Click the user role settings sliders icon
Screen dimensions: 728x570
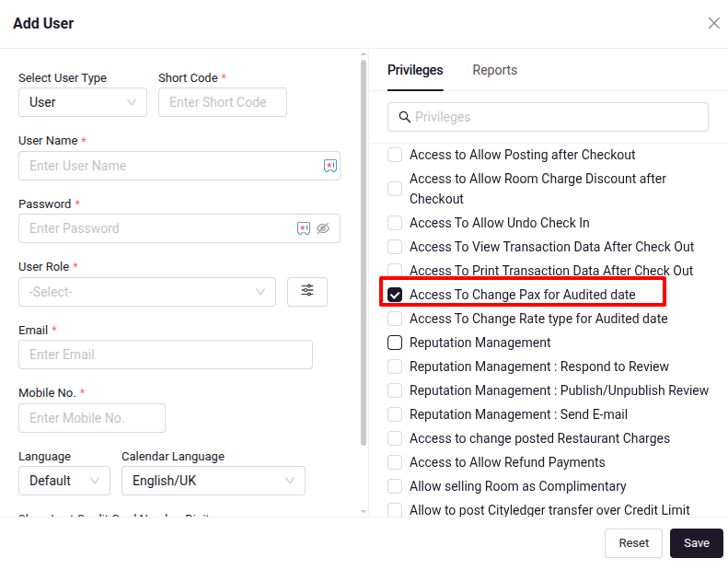(x=306, y=291)
